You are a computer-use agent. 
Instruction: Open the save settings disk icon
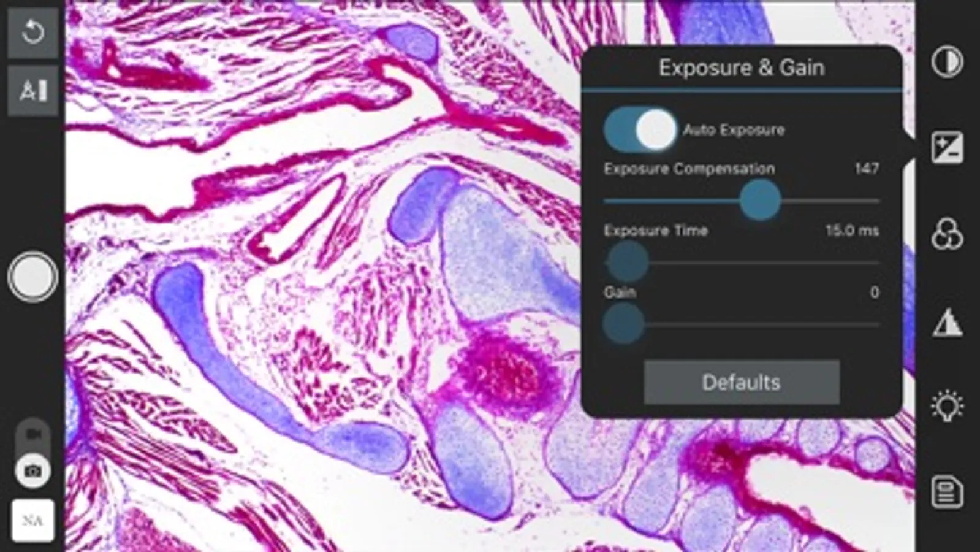click(948, 493)
